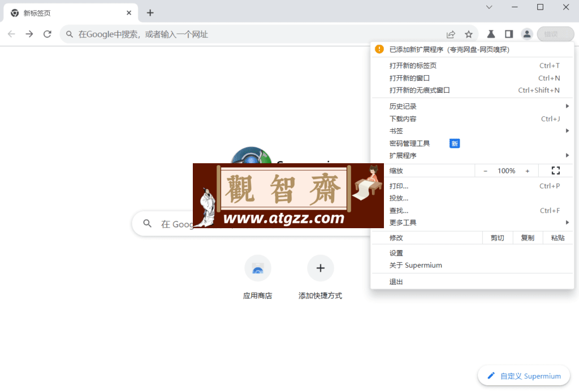The image size is (579, 392).
Task: Increase zoom with the plus button
Action: [528, 171]
